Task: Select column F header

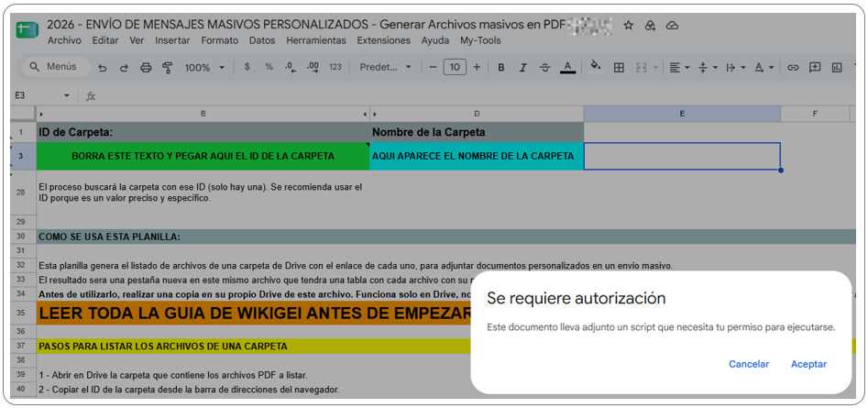Action: coord(815,114)
